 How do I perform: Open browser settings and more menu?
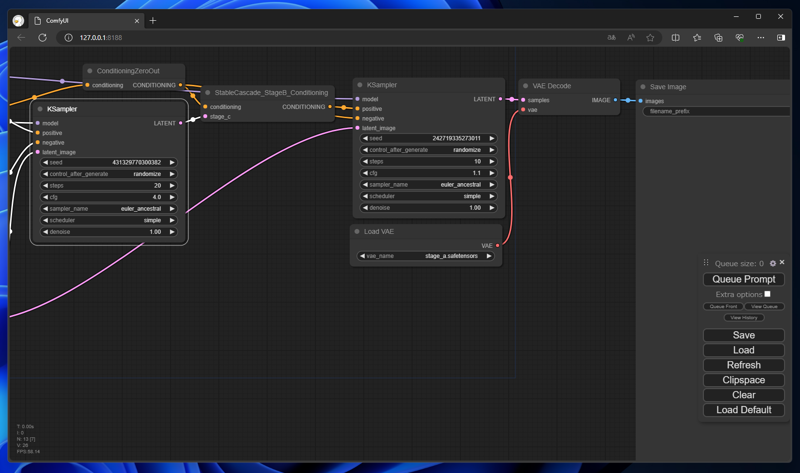pyautogui.click(x=761, y=37)
